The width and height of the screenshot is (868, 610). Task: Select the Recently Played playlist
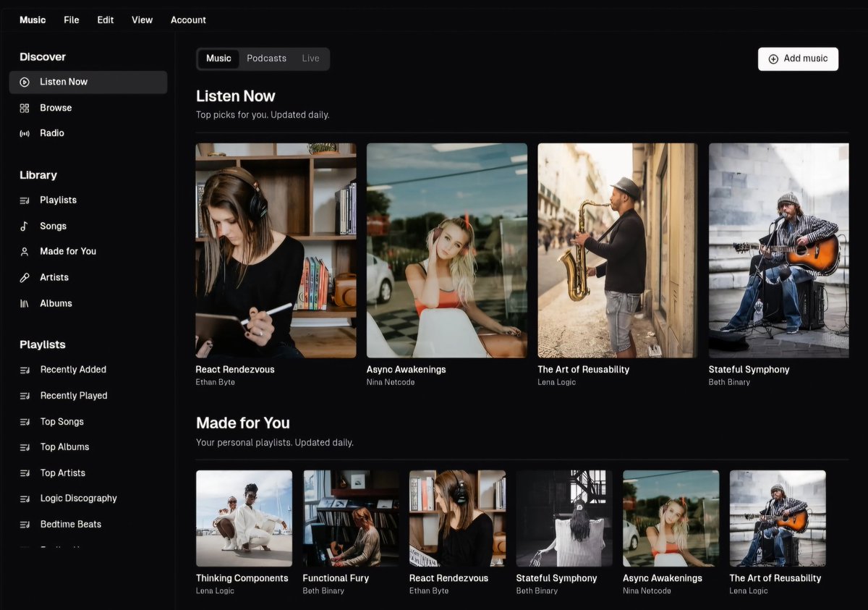[x=88, y=396]
